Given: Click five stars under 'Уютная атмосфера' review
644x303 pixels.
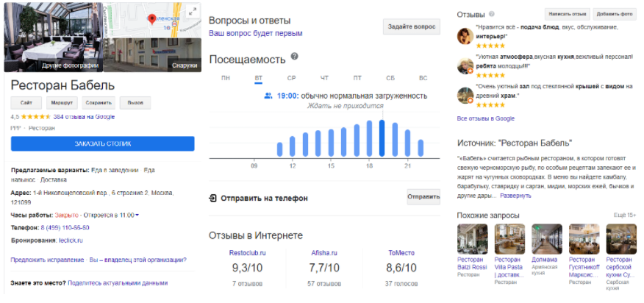Looking at the screenshot, I should tap(490, 75).
